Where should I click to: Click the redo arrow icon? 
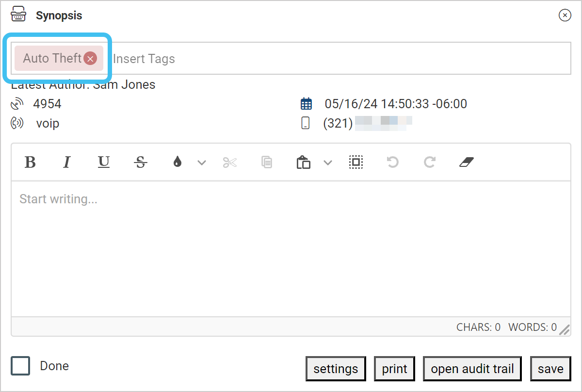[x=429, y=162]
